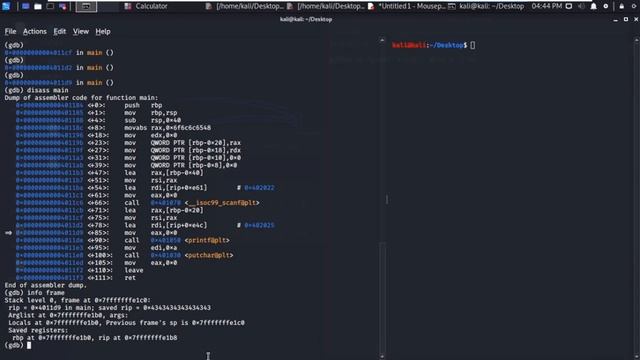Click the 'rbp at ... rip at 0x7fffffffe1b8' line
The height and width of the screenshot is (360, 640).
[95, 338]
